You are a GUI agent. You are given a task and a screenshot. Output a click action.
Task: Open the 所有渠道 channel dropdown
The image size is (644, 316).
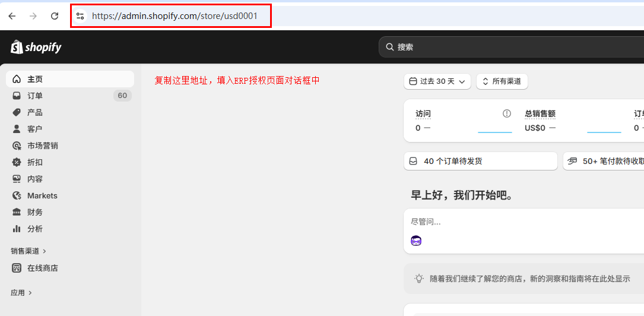click(x=502, y=81)
